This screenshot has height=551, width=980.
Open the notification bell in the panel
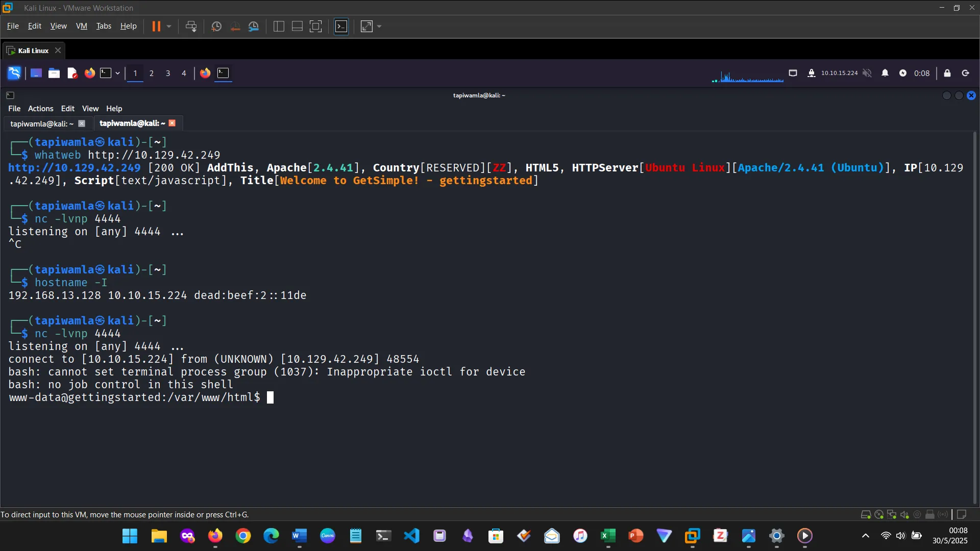886,73
